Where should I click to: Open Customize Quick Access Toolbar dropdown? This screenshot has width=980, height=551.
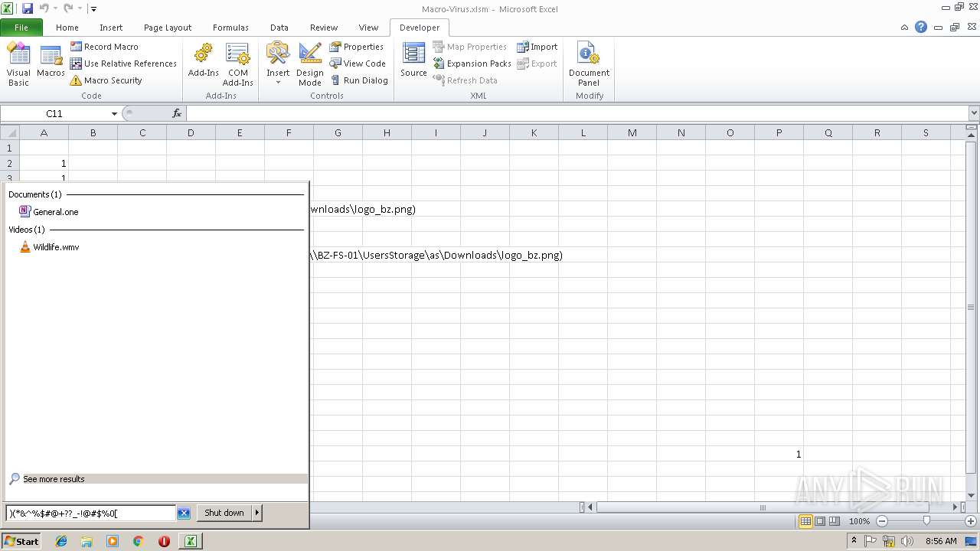93,9
